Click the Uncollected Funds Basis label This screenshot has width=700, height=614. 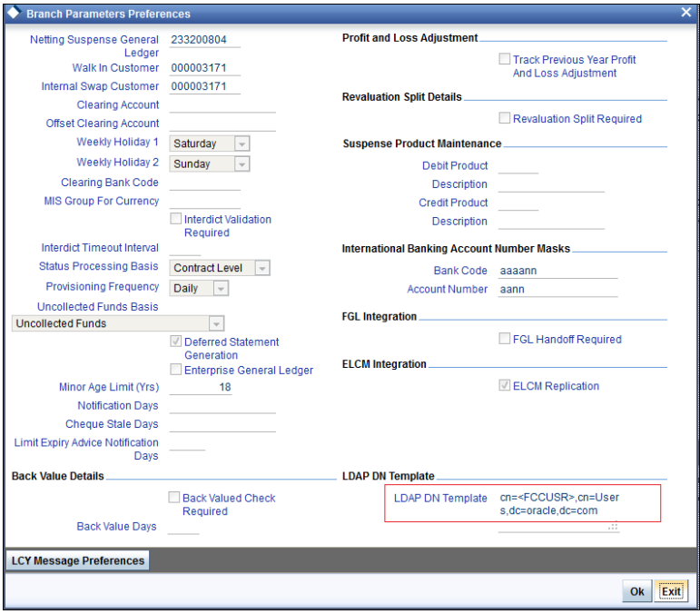(x=98, y=307)
